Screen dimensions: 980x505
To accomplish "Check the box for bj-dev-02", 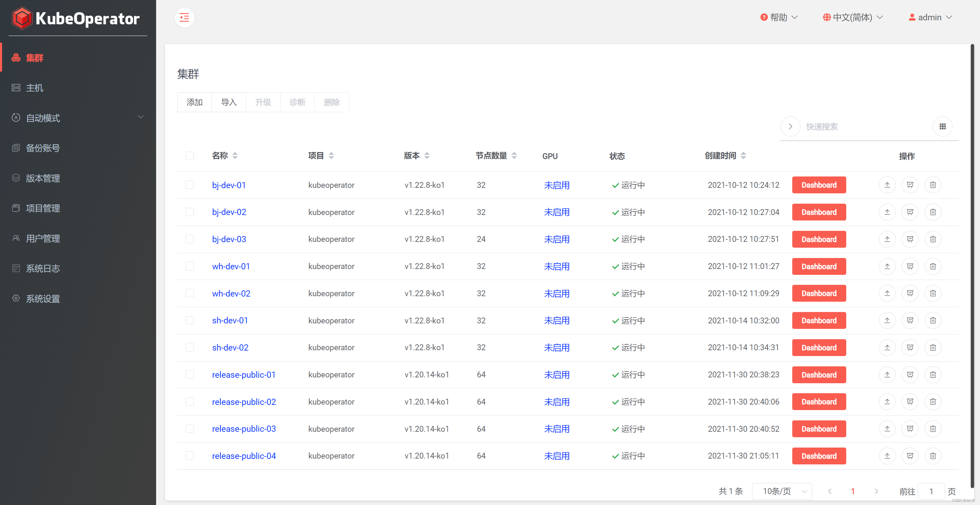I will coord(190,212).
